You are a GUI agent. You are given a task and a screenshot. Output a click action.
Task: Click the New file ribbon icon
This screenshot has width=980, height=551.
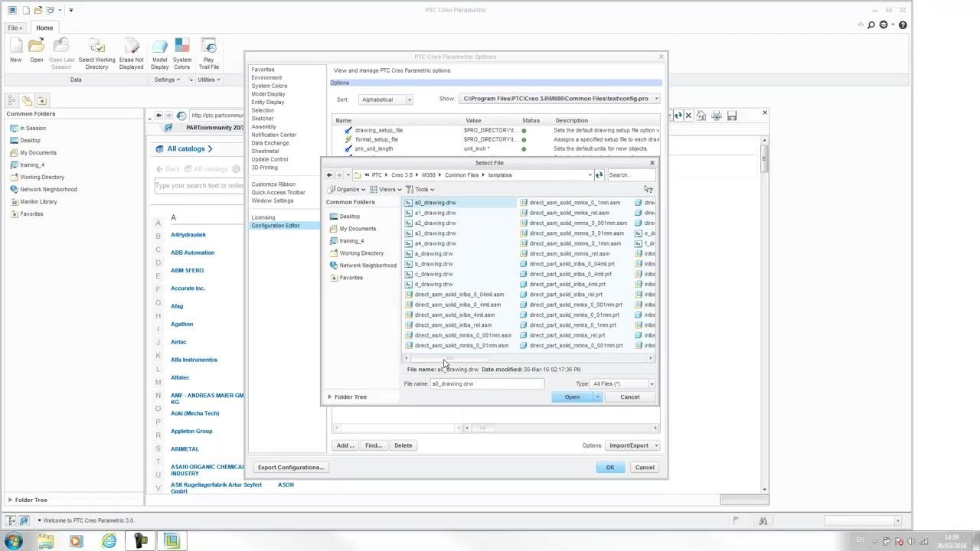click(15, 51)
